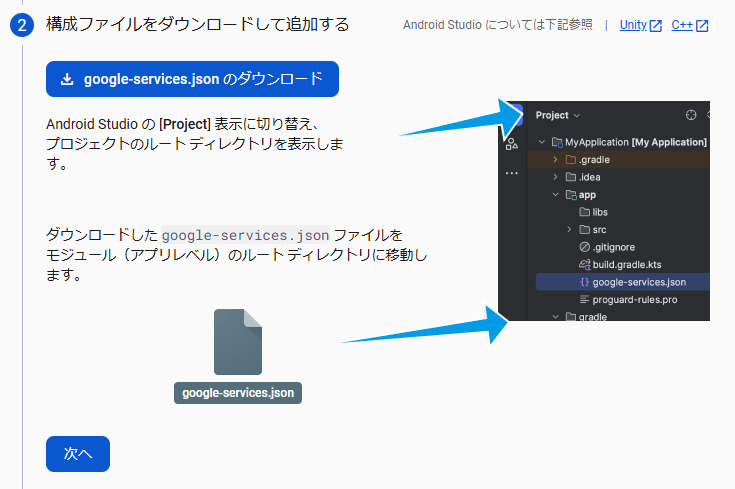Click the external link icon beside C++
Screen dimensions: 735x489
(x=702, y=26)
